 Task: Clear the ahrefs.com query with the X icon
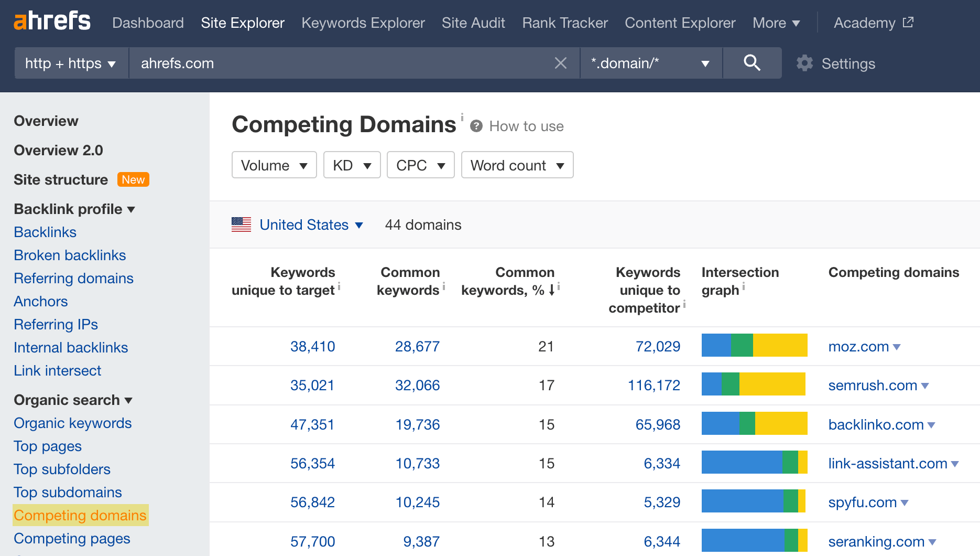pyautogui.click(x=560, y=63)
